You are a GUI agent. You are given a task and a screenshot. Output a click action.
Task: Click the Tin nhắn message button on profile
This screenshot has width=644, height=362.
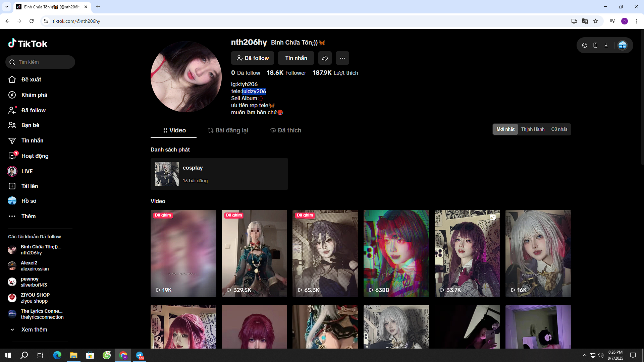pos(296,58)
